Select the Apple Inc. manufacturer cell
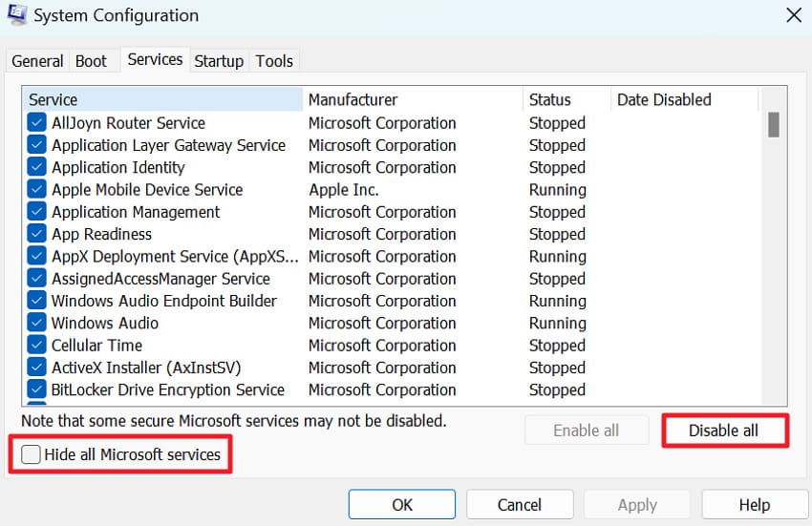812x526 pixels. pyautogui.click(x=344, y=189)
